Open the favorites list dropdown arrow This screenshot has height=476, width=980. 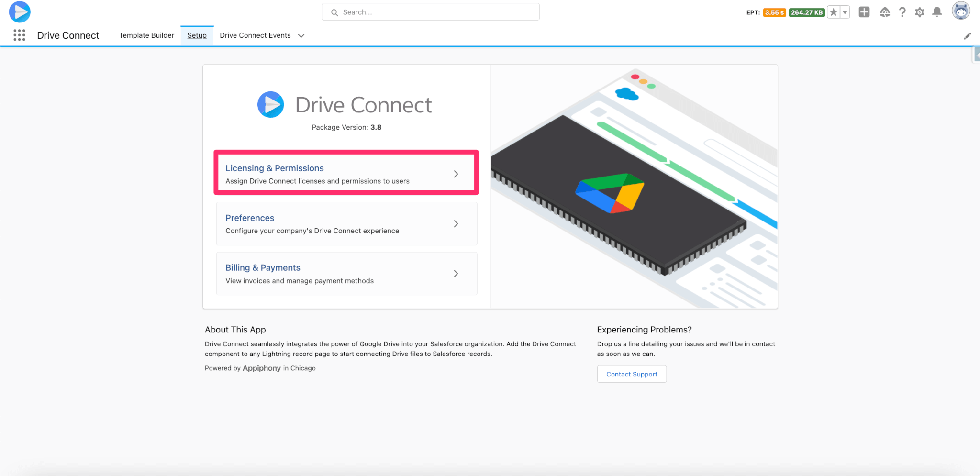(845, 12)
